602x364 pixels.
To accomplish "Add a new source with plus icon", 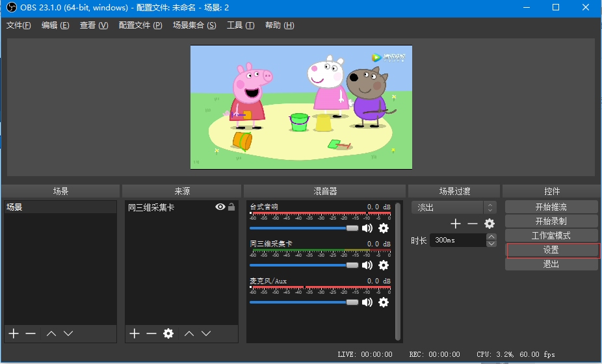I will click(135, 333).
